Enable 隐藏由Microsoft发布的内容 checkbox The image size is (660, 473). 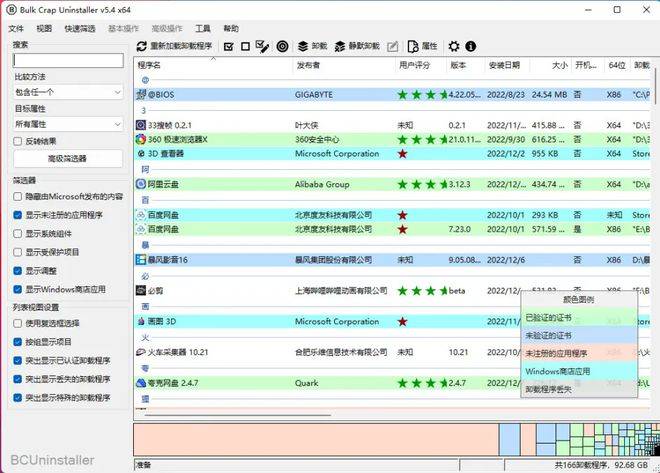pos(17,197)
